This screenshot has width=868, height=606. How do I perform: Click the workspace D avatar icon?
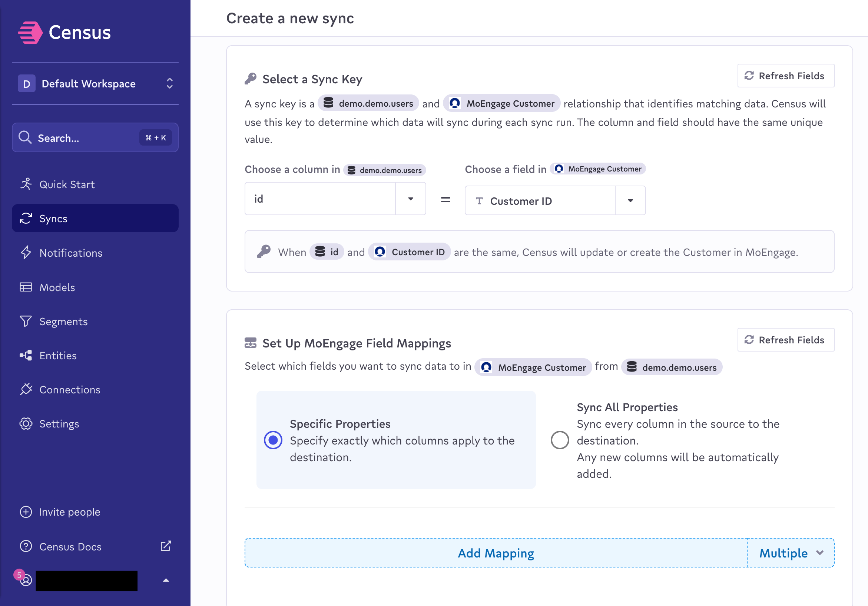26,83
